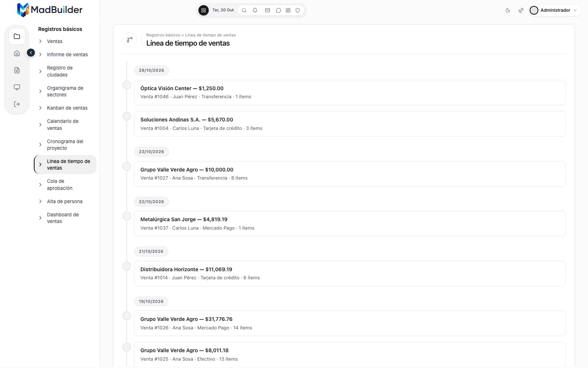Expand the Kanban de ventas chevron

coord(40,108)
